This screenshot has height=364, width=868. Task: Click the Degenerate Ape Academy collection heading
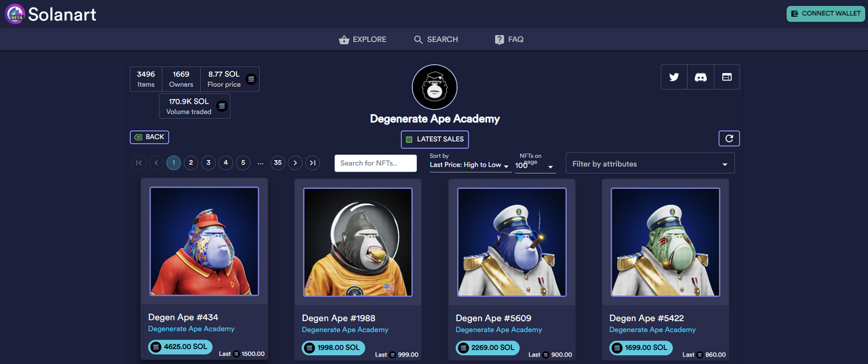[435, 119]
